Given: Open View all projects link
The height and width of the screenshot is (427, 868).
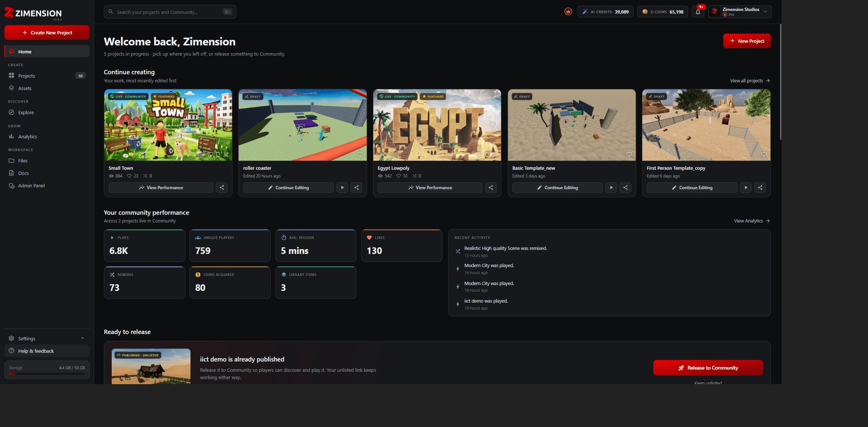Looking at the screenshot, I should [750, 80].
